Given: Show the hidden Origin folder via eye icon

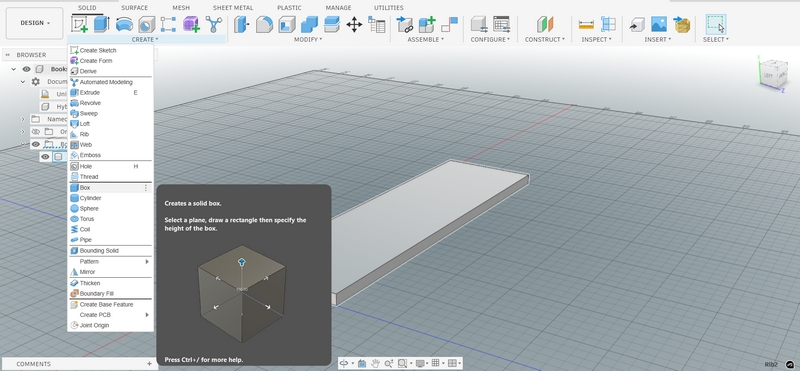Looking at the screenshot, I should click(36, 132).
